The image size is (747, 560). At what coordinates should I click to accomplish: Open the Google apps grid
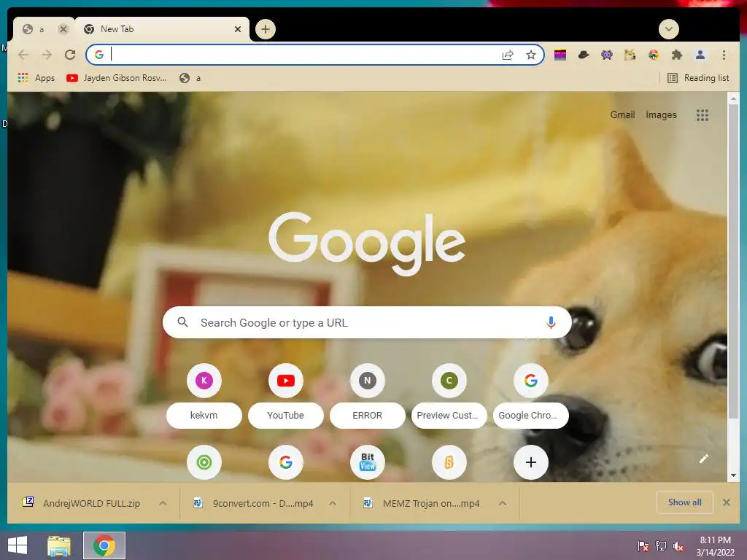(703, 114)
